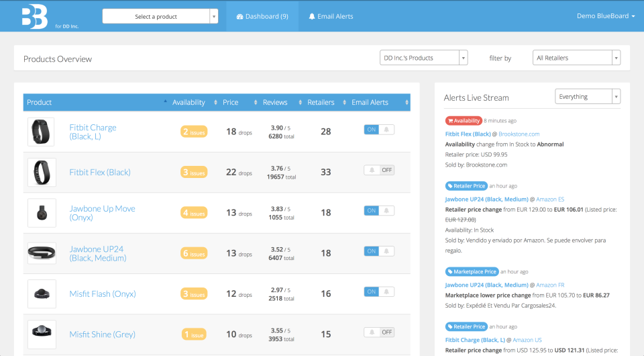
Task: Turn off email alerts for Misfit Flash
Action: pos(379,292)
